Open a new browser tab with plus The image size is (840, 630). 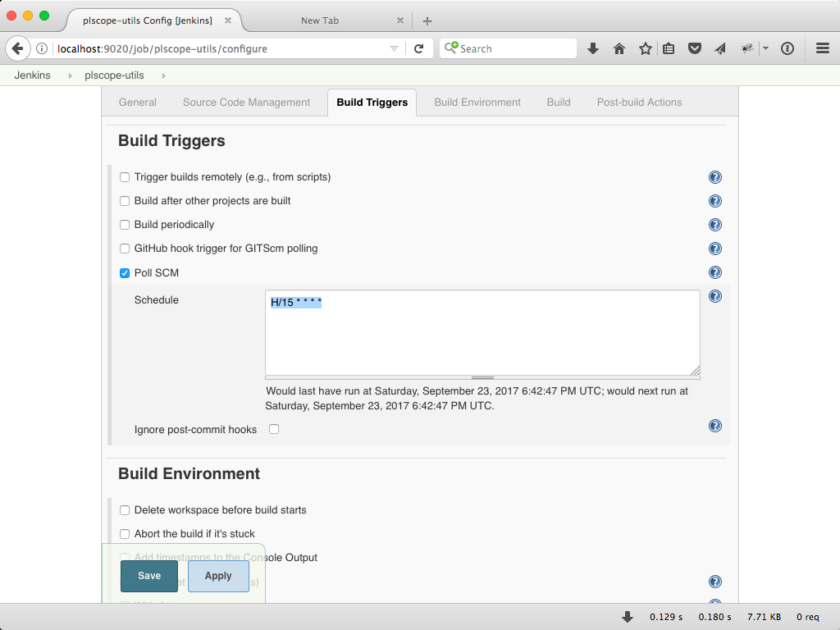(427, 21)
